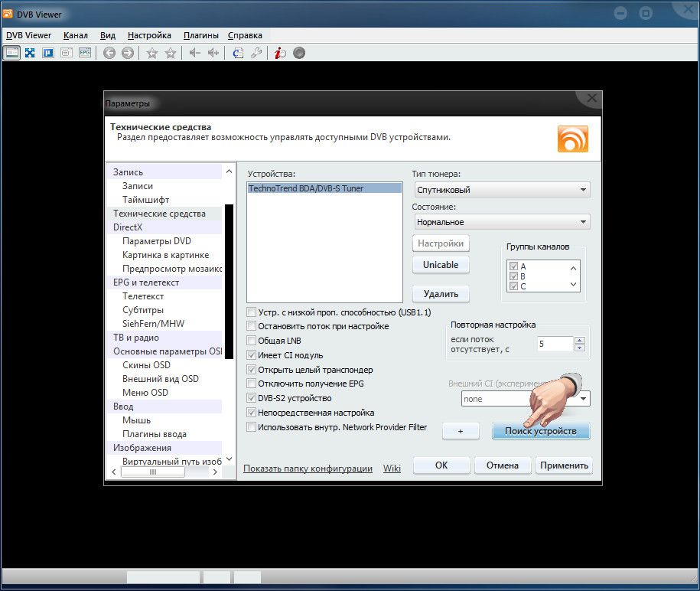The image size is (700, 591).
Task: Open the Настройка menu
Action: tap(149, 35)
